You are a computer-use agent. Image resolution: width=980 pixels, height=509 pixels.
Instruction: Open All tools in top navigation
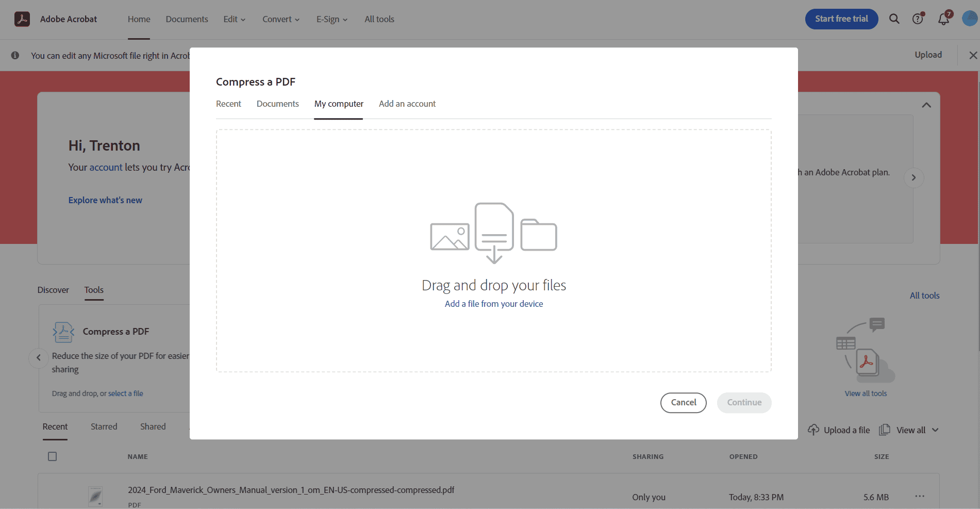(379, 19)
